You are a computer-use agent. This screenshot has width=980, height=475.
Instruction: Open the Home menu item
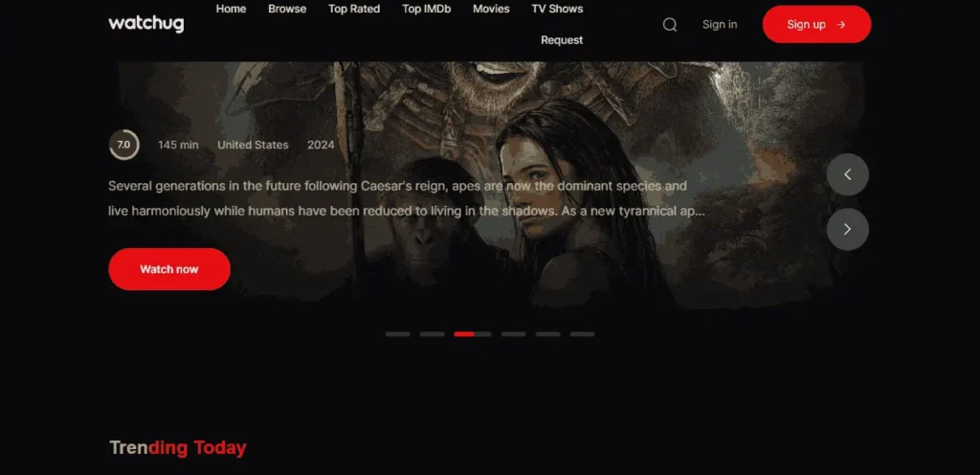point(232,9)
